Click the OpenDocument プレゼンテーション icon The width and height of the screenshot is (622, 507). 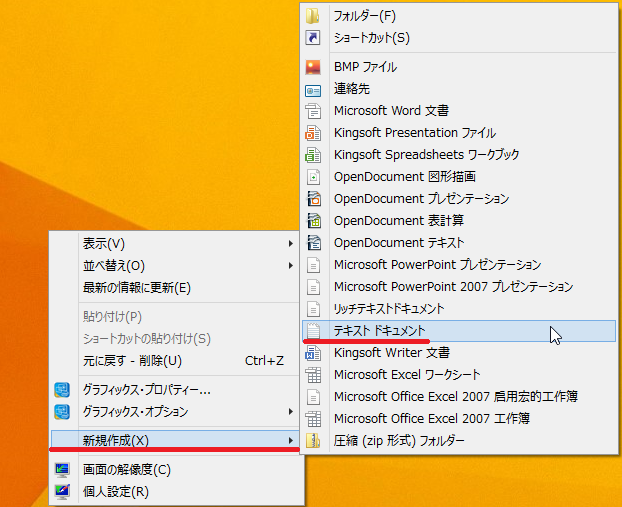click(314, 199)
